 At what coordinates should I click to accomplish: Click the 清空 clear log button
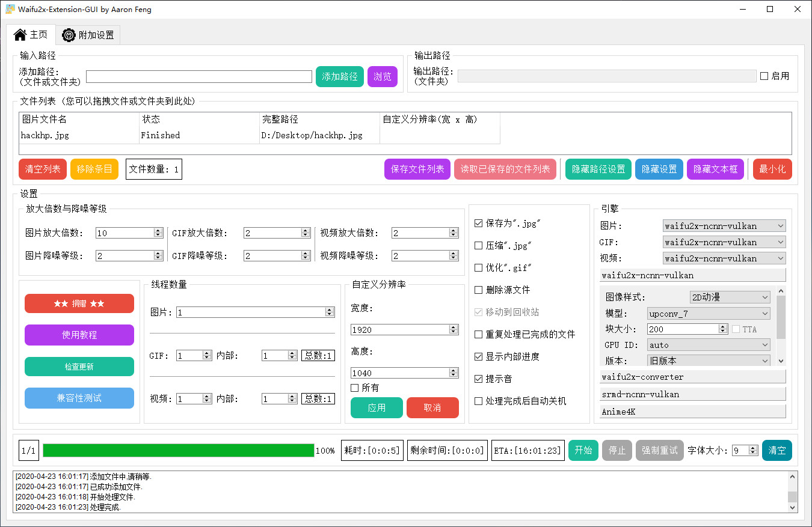coord(777,450)
